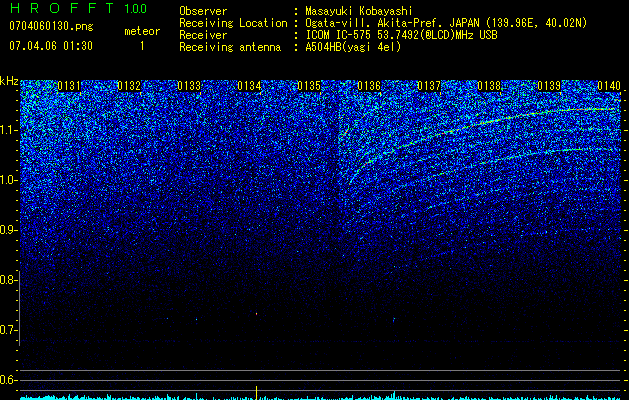Click the A504HB(yagi 4el) antenna text

pyautogui.click(x=353, y=47)
